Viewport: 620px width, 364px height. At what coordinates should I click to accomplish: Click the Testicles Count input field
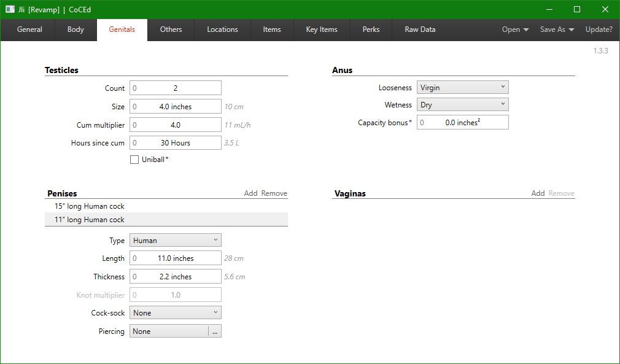(175, 88)
